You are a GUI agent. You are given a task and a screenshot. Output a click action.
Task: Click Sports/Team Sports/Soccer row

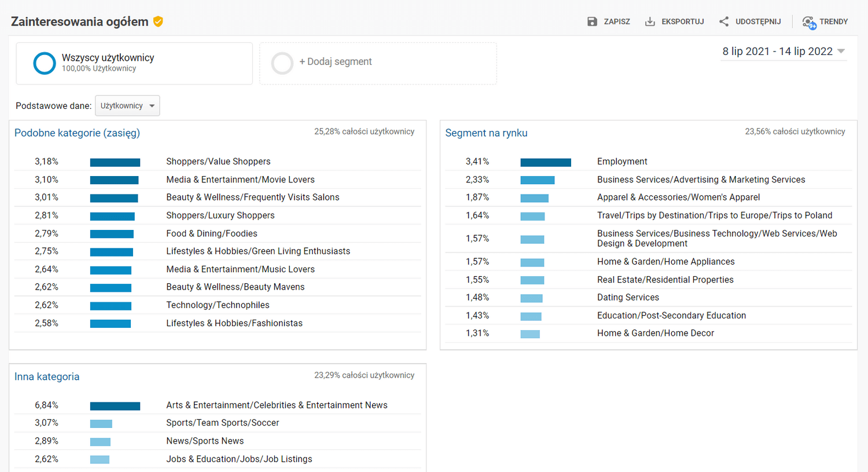click(218, 423)
